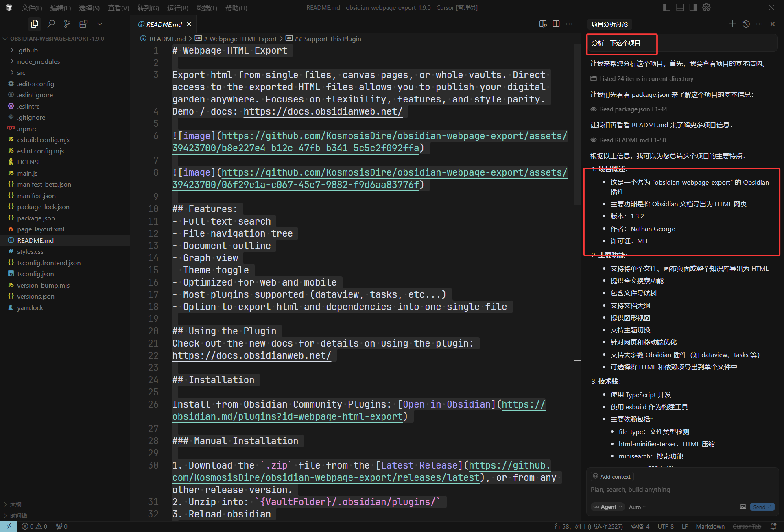This screenshot has width=784, height=532.
Task: Open the 终端(T) menu
Action: [207, 8]
